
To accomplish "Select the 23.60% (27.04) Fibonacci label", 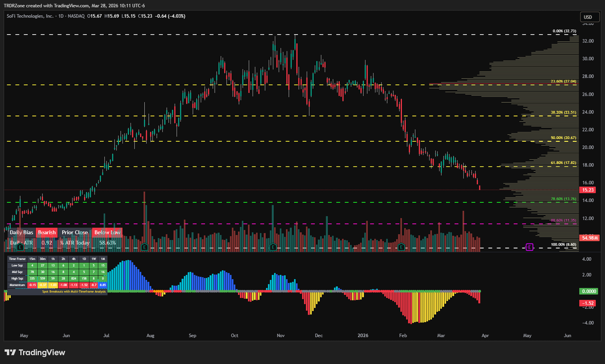I will coord(564,81).
